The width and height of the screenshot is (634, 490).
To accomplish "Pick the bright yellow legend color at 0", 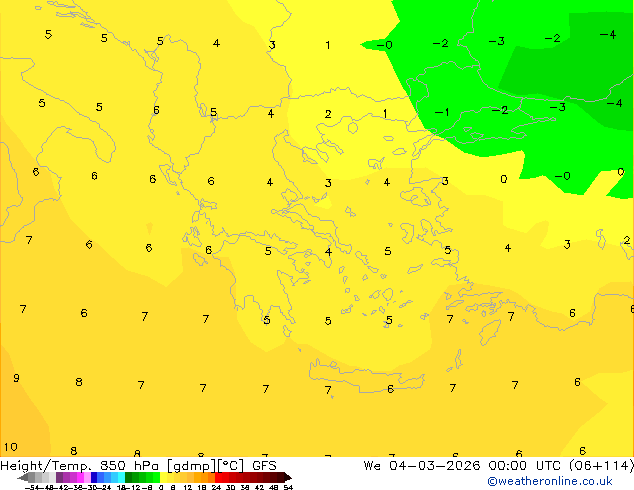I will [163, 477].
